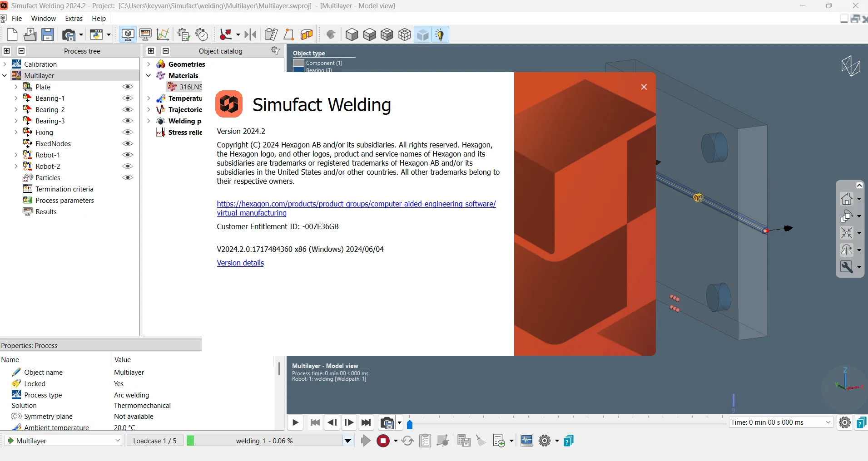This screenshot has height=461, width=868.
Task: Click the snapshot camera icon in the top toolbar
Action: (69, 34)
